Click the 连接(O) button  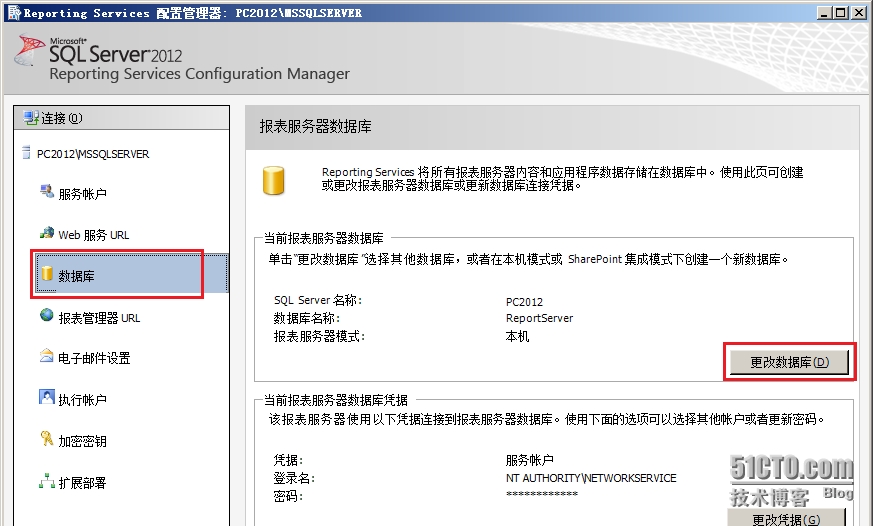tap(121, 118)
